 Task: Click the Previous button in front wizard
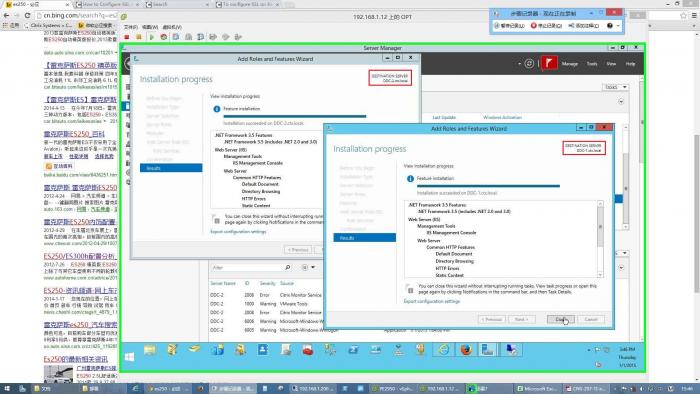pyautogui.click(x=492, y=319)
